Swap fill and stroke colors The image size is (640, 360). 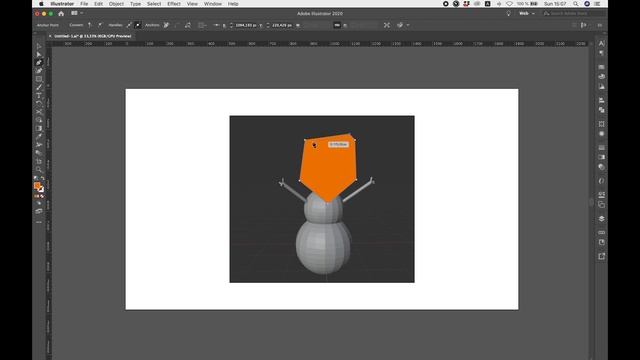[x=42, y=178]
